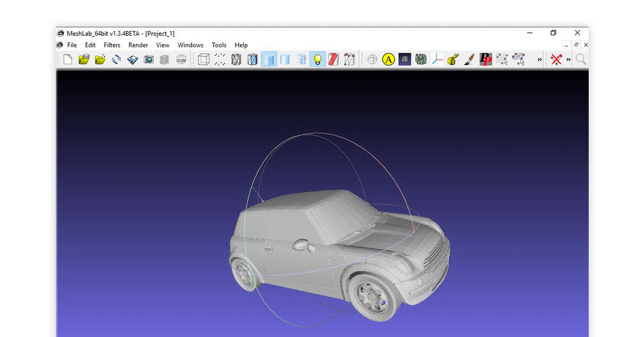Click the grayed raster globe icon
Viewport: 644px width, 337px height.
tap(181, 60)
